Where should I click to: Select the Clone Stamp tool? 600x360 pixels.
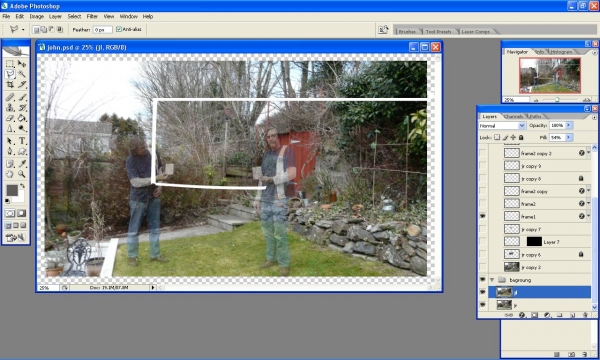[10, 108]
